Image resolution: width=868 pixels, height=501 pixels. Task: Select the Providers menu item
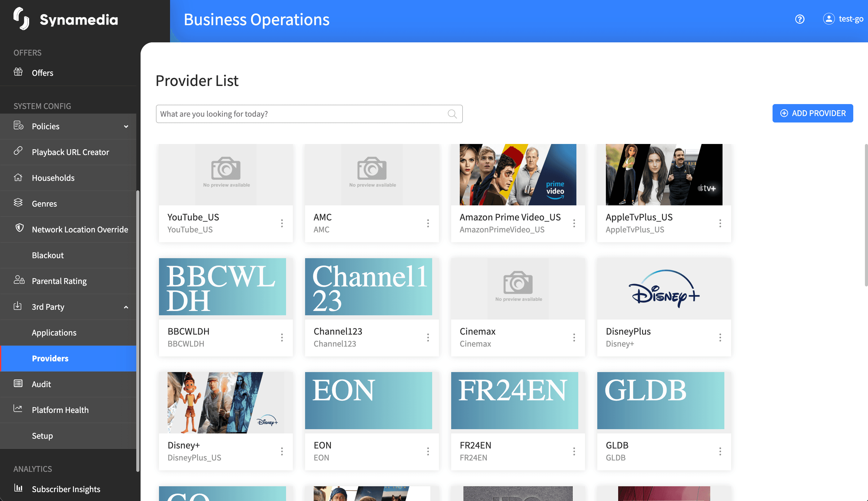click(68, 359)
